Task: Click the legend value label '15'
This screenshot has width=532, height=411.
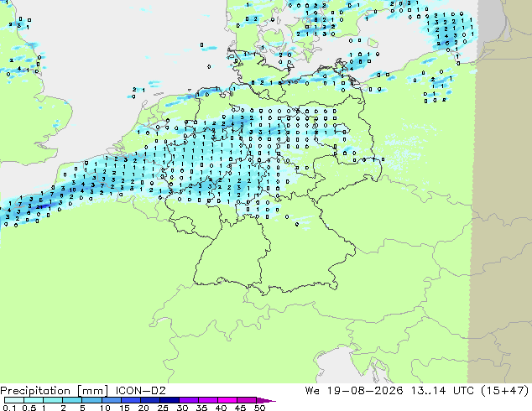Action: (124, 408)
